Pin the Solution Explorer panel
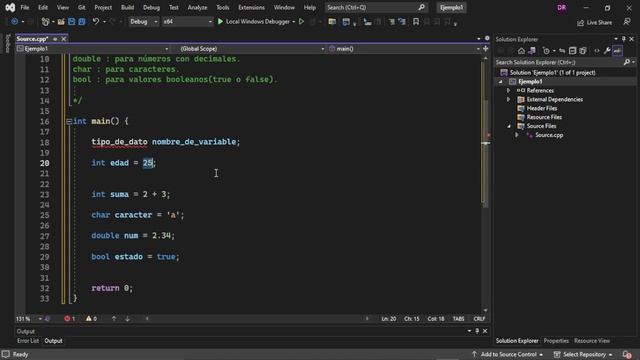Viewport: 640px width, 360px height. 624,39
